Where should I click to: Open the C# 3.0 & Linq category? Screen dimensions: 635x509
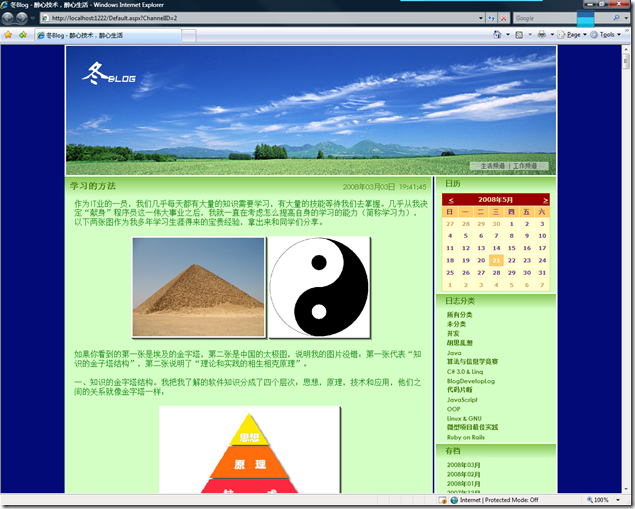pyautogui.click(x=465, y=372)
